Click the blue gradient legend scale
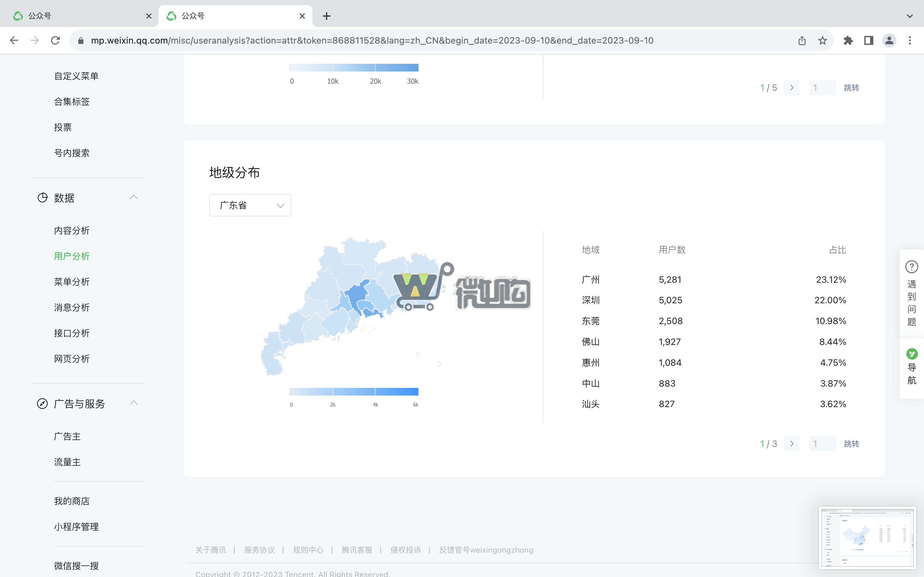This screenshot has height=577, width=924. click(x=353, y=391)
